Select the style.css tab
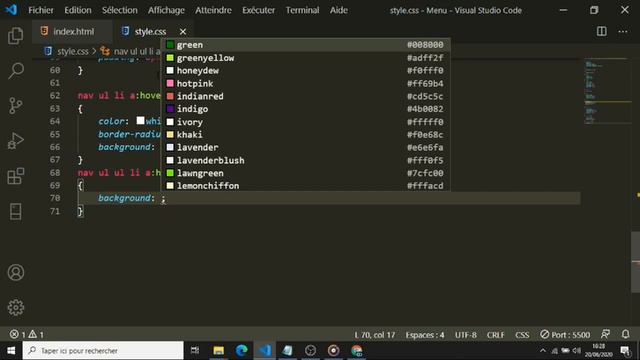This screenshot has width=640, height=360. [150, 31]
